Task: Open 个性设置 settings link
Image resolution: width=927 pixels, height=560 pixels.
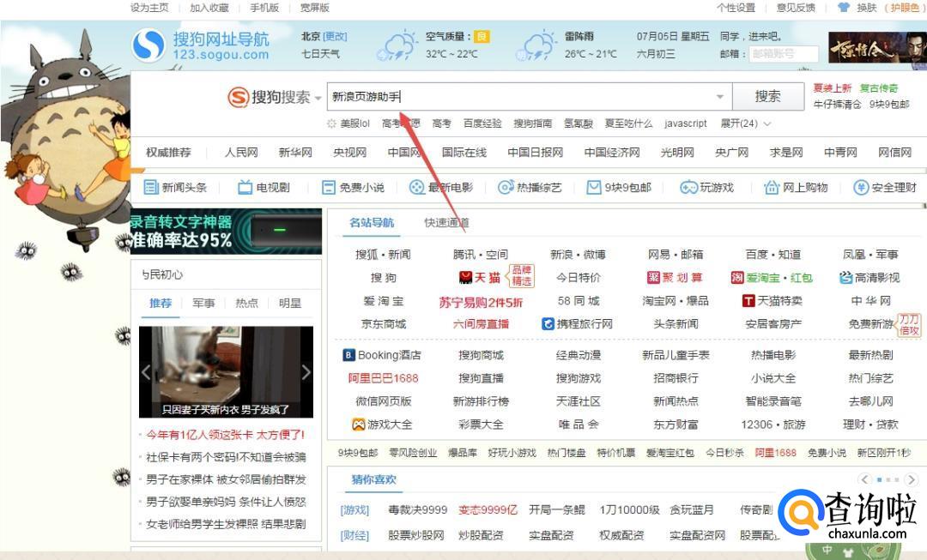Action: 736,8
